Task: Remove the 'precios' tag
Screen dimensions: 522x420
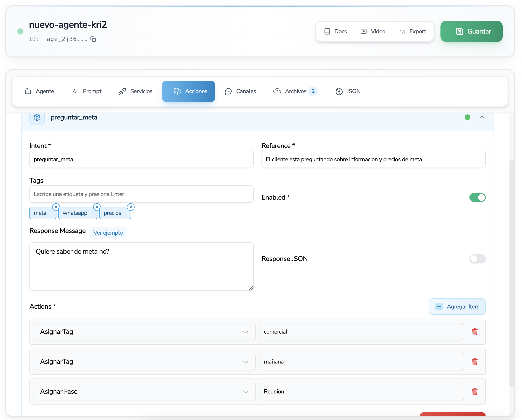Action: pyautogui.click(x=131, y=207)
